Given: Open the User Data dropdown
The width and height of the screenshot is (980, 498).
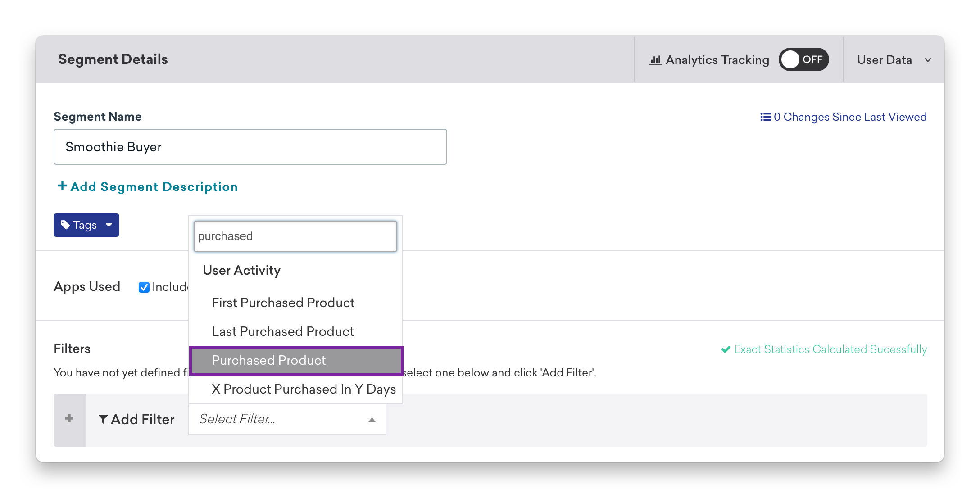Looking at the screenshot, I should 894,60.
